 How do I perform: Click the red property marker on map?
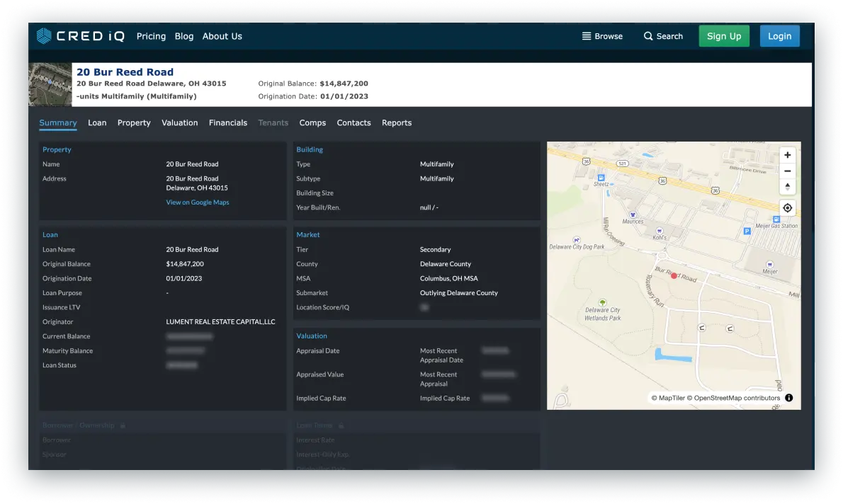click(674, 275)
